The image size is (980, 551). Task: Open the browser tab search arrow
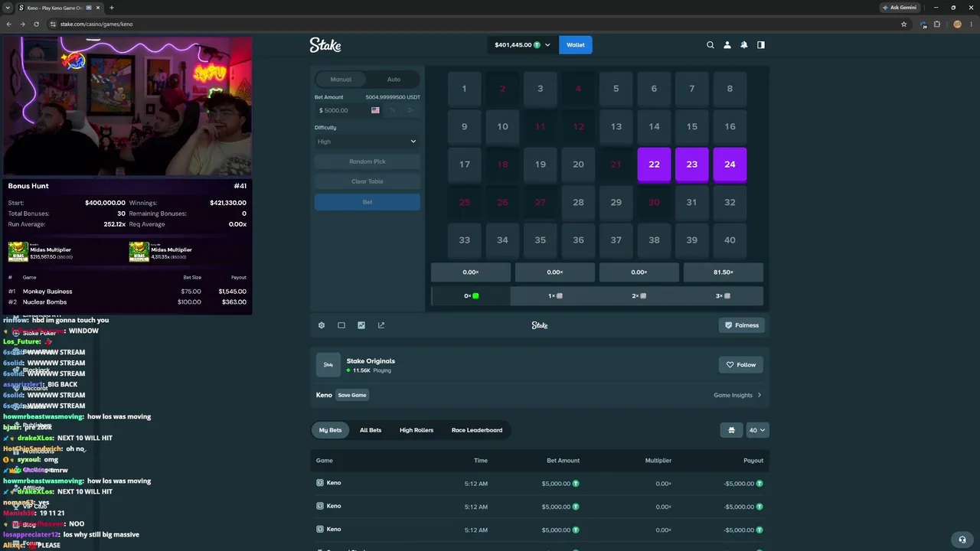(8, 8)
